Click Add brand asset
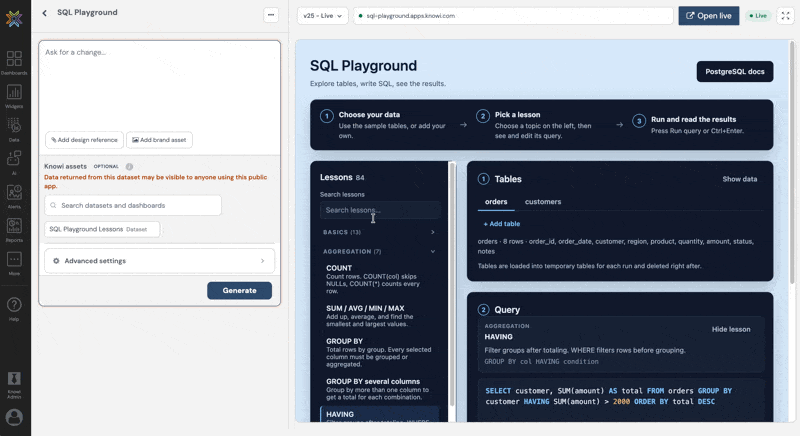 (x=159, y=140)
